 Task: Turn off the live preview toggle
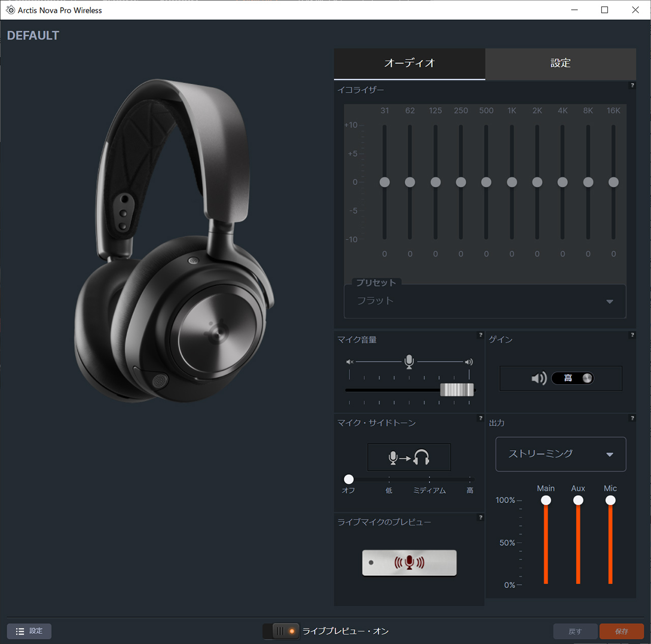281,631
